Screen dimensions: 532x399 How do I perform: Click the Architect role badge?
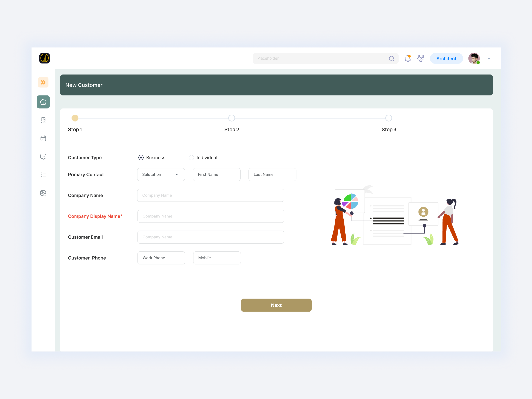point(446,58)
